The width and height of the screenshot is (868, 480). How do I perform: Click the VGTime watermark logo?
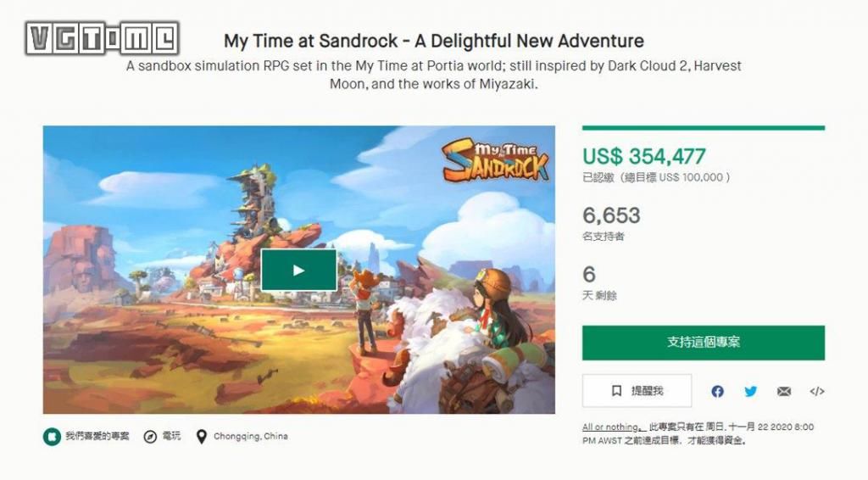coord(103,38)
